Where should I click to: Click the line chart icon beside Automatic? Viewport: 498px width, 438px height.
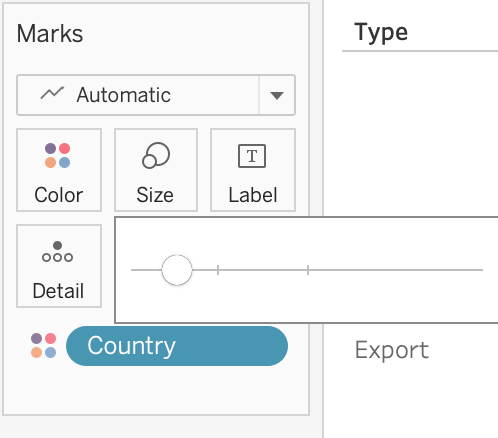(52, 93)
